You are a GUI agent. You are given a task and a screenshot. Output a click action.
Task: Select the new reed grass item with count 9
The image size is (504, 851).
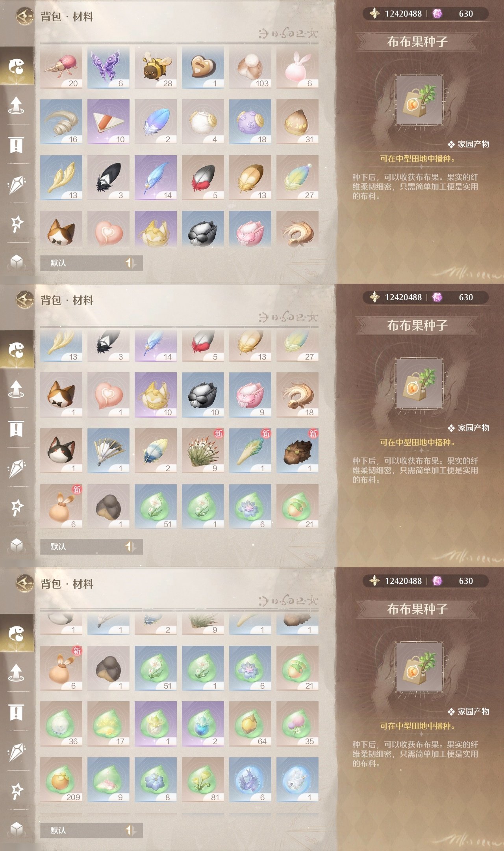click(x=203, y=451)
